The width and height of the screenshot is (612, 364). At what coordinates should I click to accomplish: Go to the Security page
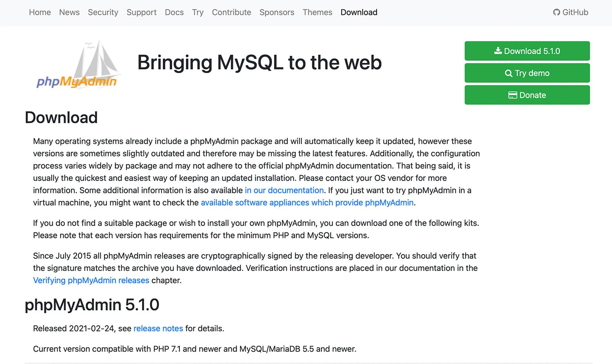pyautogui.click(x=103, y=12)
